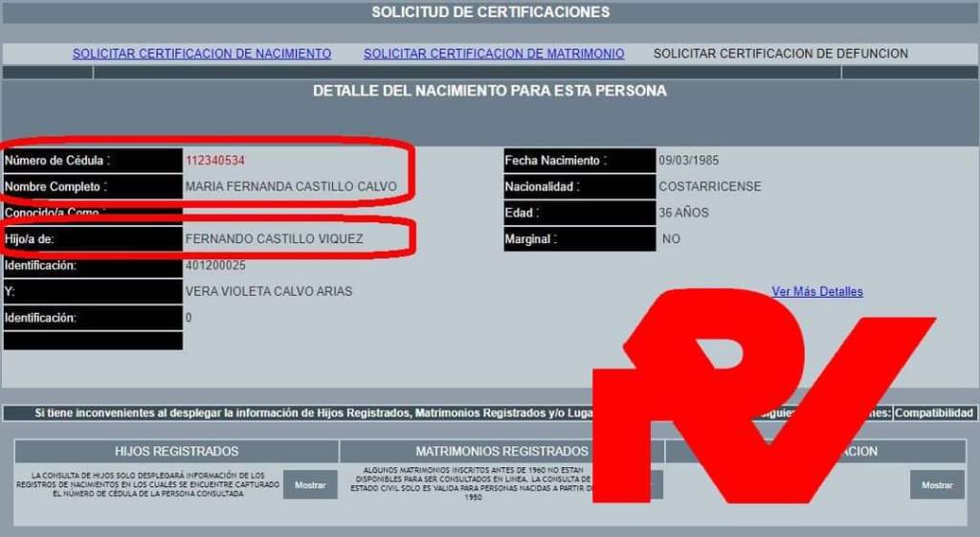Click the Nombre Completo field value
The width and height of the screenshot is (980, 537).
[290, 187]
